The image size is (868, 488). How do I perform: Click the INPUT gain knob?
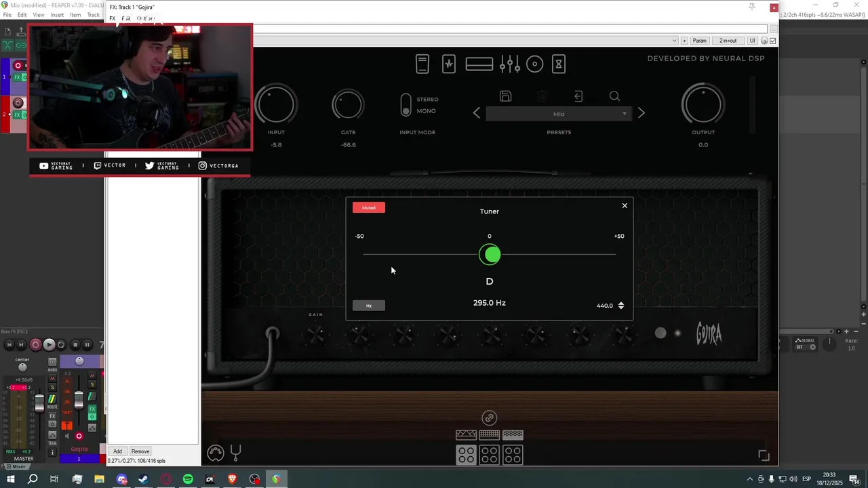pyautogui.click(x=276, y=104)
